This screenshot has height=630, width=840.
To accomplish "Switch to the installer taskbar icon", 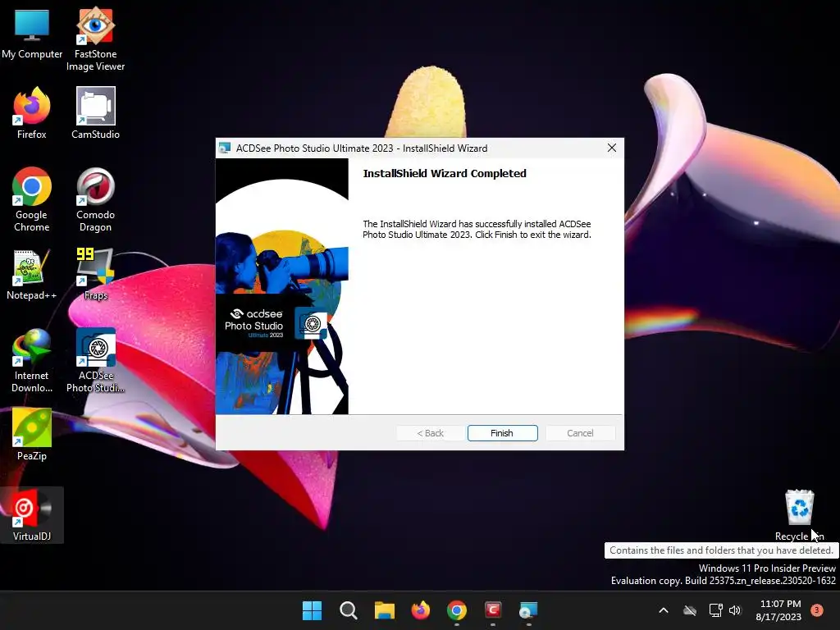I will 529,610.
